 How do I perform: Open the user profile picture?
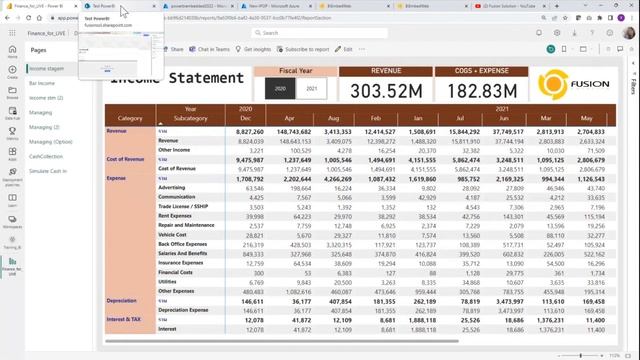tap(629, 33)
